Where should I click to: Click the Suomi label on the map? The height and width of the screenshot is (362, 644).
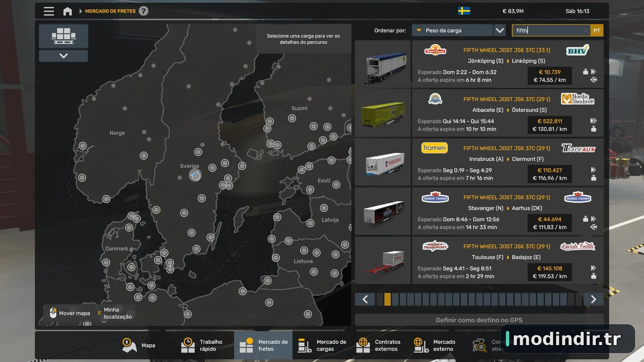[x=299, y=108]
